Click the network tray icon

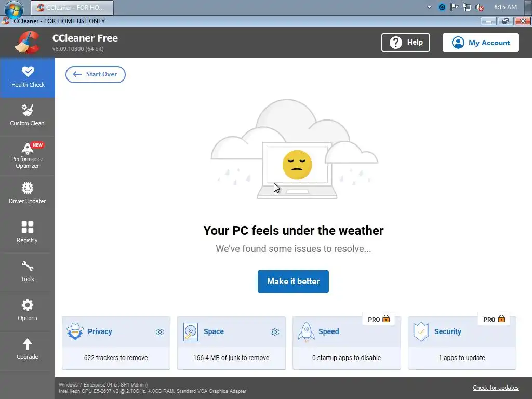point(467,7)
